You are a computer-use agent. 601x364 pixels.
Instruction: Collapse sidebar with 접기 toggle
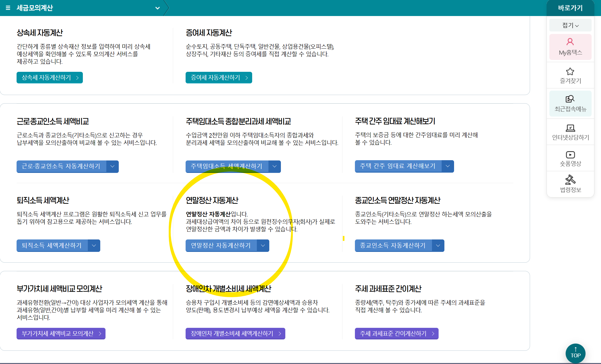pos(570,25)
